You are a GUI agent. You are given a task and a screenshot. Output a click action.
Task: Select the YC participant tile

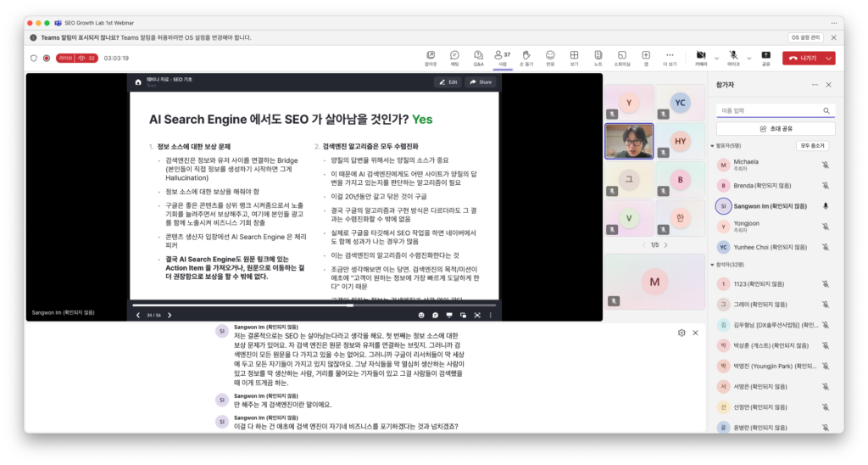point(681,103)
